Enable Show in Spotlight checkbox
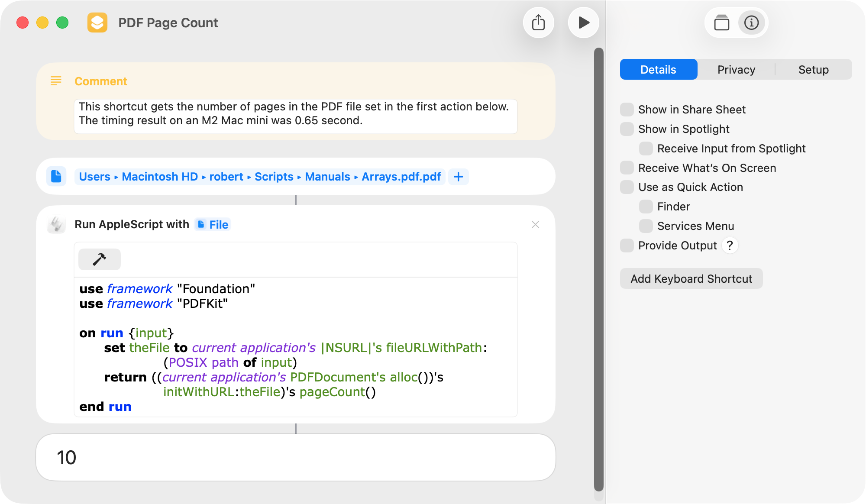The width and height of the screenshot is (866, 504). (x=627, y=129)
